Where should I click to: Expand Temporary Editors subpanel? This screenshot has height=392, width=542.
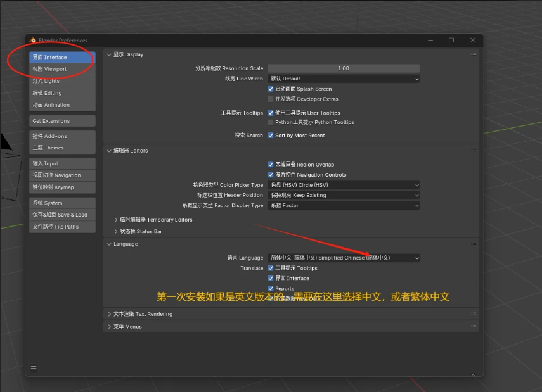[x=116, y=220]
